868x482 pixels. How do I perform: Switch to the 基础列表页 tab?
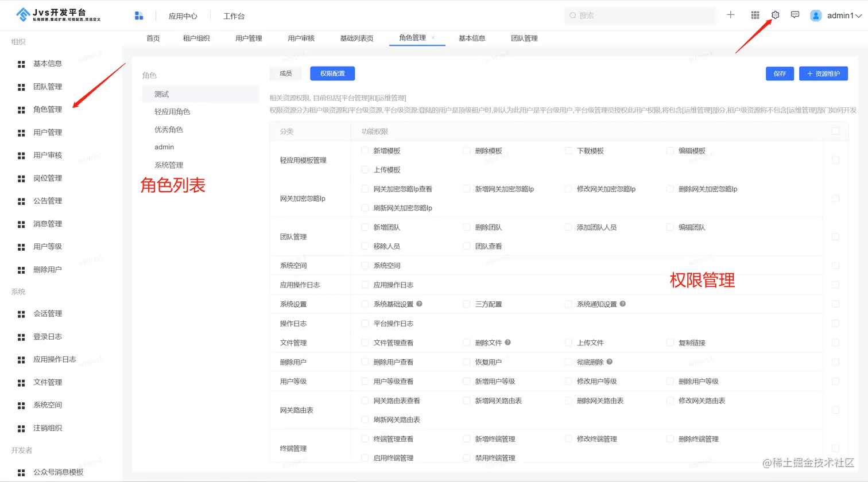point(356,38)
